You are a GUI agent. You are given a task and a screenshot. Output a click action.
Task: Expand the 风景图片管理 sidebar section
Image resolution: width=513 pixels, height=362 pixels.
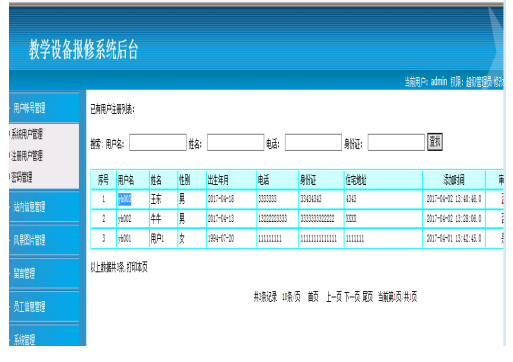click(x=29, y=240)
